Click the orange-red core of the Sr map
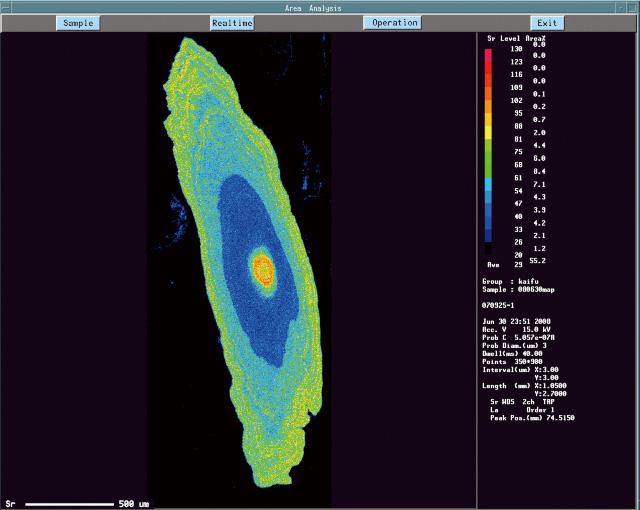Viewport: 640px width, 510px height. click(x=263, y=270)
